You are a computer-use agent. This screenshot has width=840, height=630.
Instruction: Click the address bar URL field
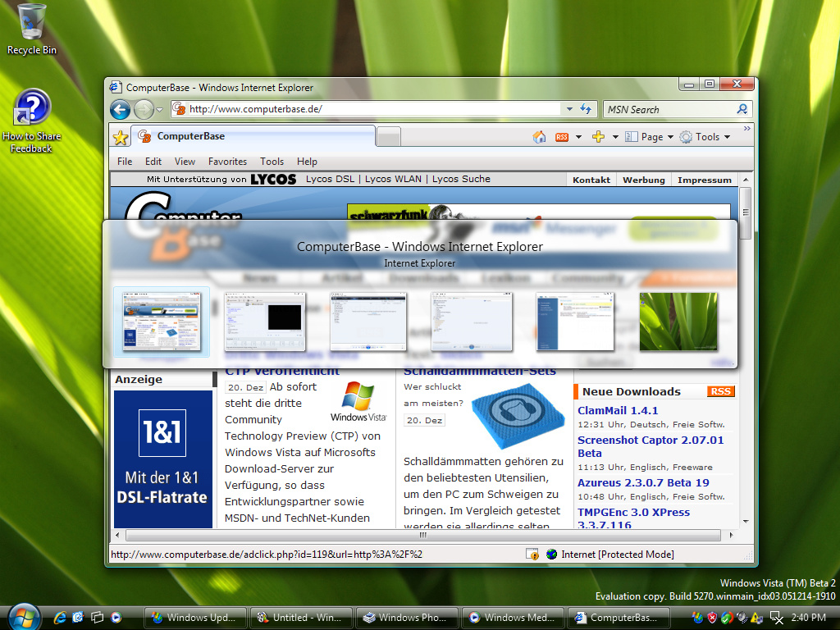367,109
